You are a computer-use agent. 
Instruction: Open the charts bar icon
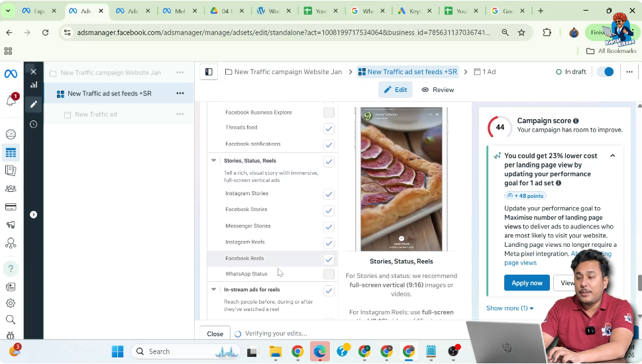pos(34,85)
